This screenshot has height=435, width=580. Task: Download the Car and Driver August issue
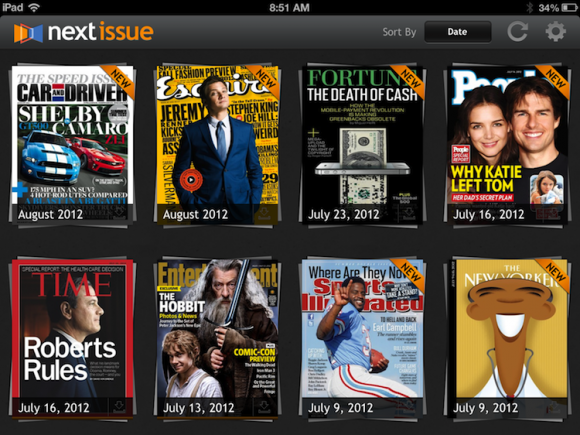pyautogui.click(x=119, y=214)
